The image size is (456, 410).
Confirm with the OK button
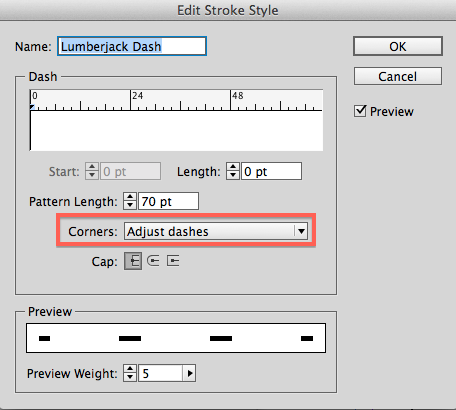click(398, 46)
